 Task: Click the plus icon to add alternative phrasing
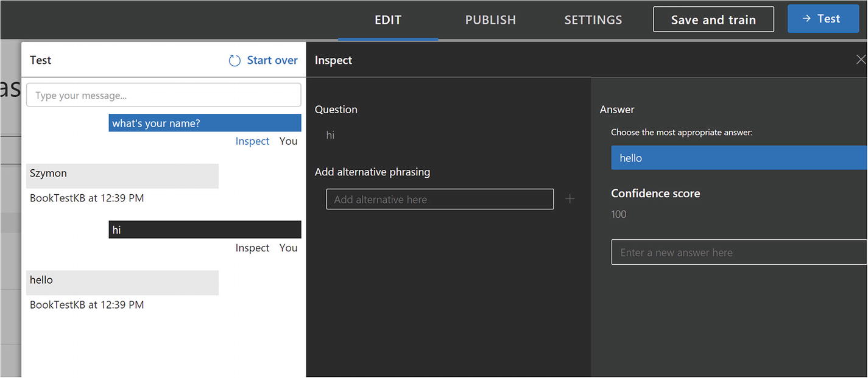pos(570,199)
